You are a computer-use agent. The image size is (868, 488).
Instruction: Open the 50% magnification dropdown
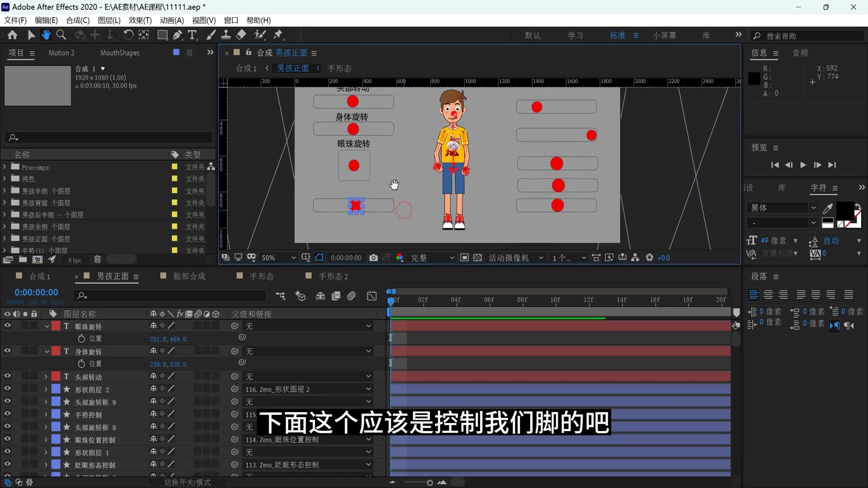click(278, 258)
